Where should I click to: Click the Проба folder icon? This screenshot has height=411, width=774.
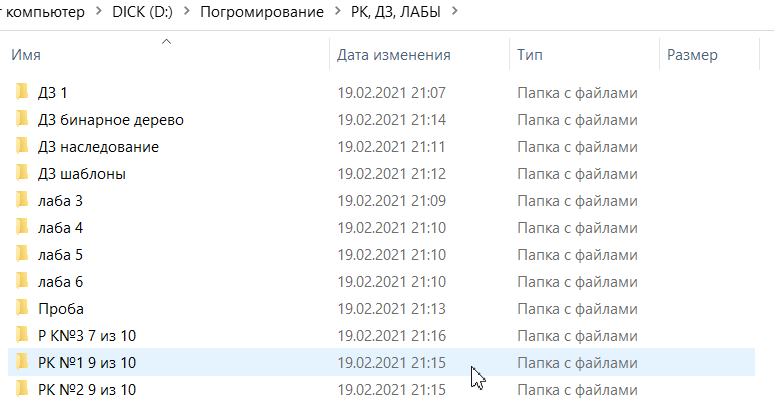coord(21,308)
